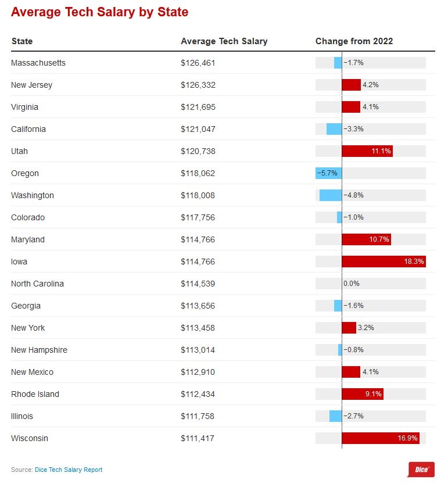
Task: Click the North Carolina row label
Action: pyautogui.click(x=37, y=284)
